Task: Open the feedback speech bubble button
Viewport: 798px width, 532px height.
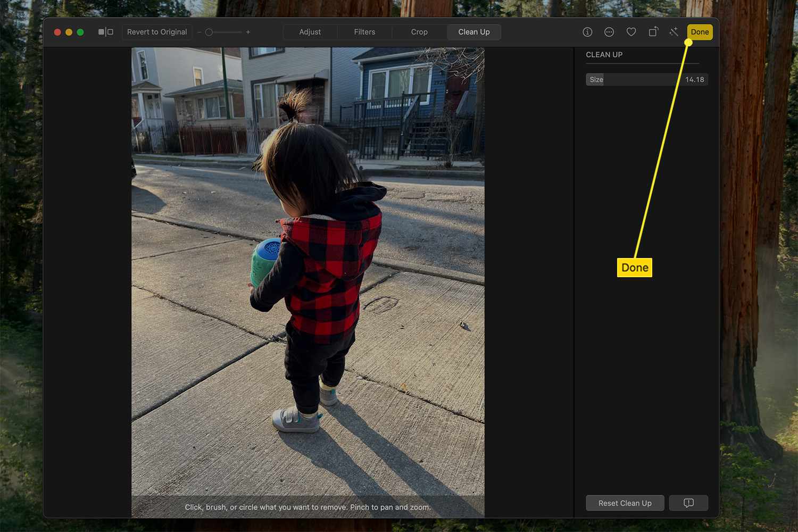Action: (x=688, y=503)
